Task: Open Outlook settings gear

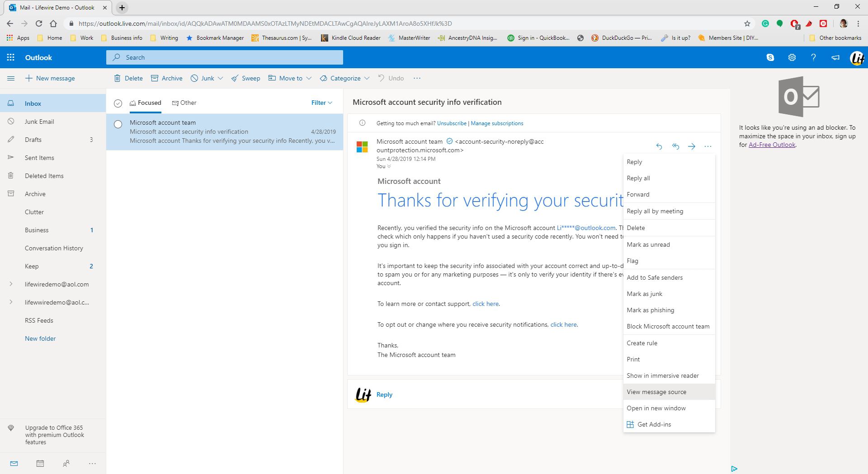Action: [792, 57]
